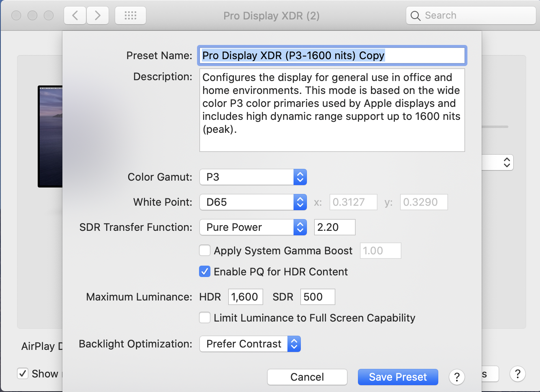The width and height of the screenshot is (540, 392).
Task: Click the gamma boost 1.00 field
Action: (381, 251)
